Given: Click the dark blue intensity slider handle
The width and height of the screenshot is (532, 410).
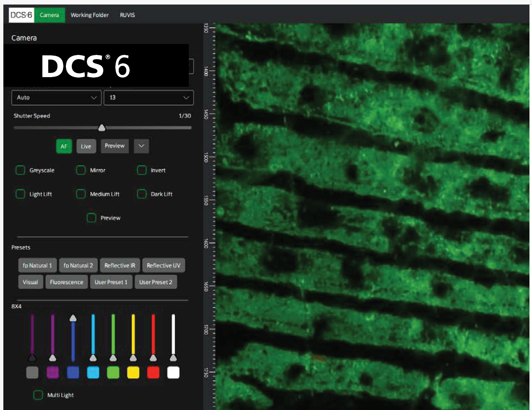Looking at the screenshot, I should (x=73, y=318).
